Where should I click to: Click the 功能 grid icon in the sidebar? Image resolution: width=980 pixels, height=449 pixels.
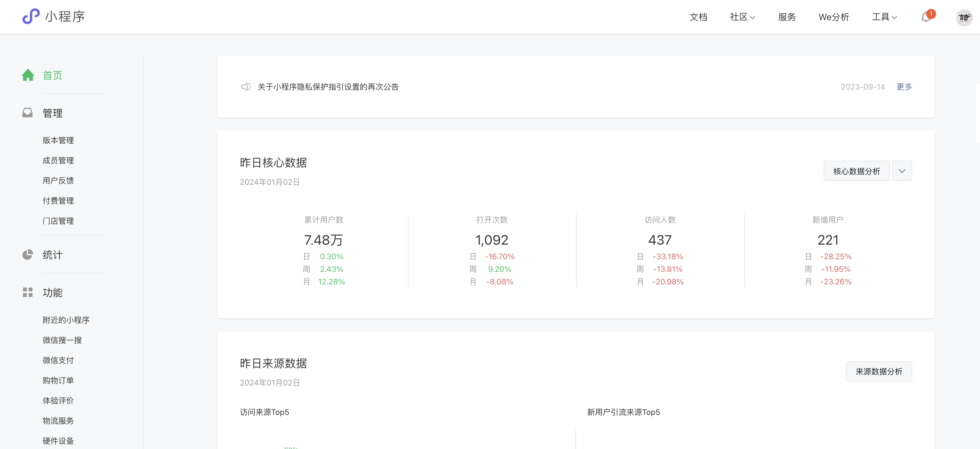27,292
